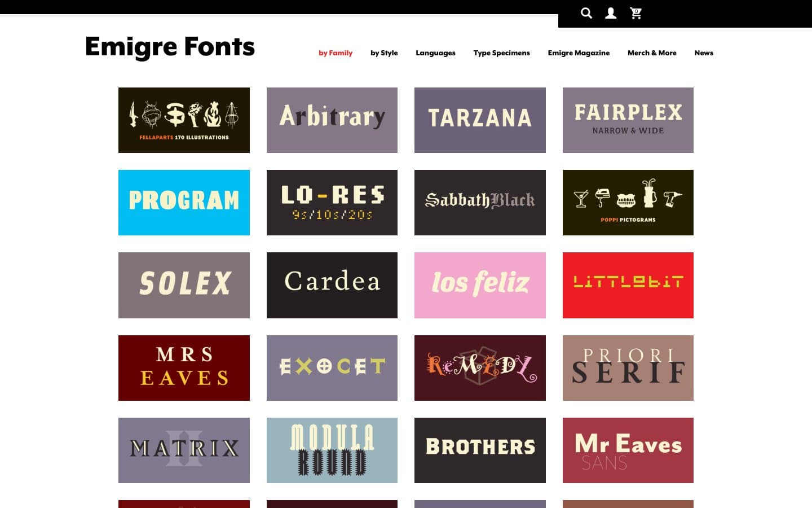Select the Type Specimens menu item
This screenshot has height=508, width=812.
(501, 52)
